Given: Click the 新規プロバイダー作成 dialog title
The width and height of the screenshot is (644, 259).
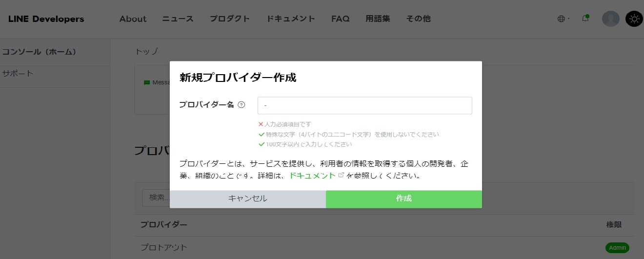Looking at the screenshot, I should tap(238, 78).
